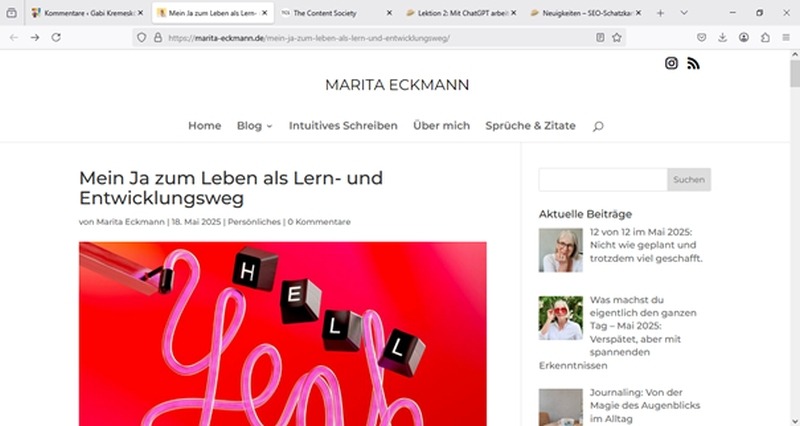Open the Instagram profile icon
This screenshot has height=426, width=800.
[671, 63]
